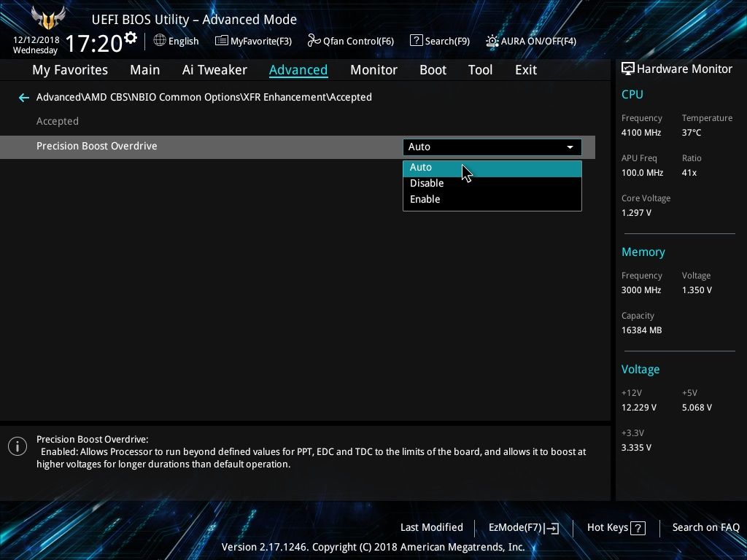Click the CPU section heading
The height and width of the screenshot is (560, 747).
[632, 94]
